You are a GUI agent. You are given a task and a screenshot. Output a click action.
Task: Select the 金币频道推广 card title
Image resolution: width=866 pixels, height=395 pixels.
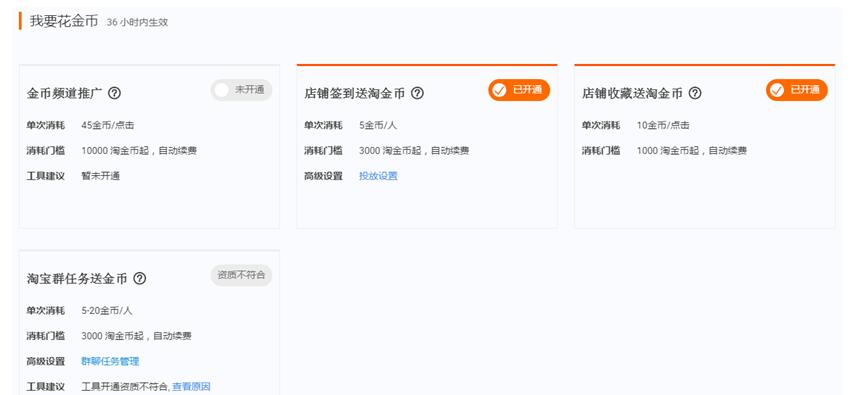click(x=64, y=93)
